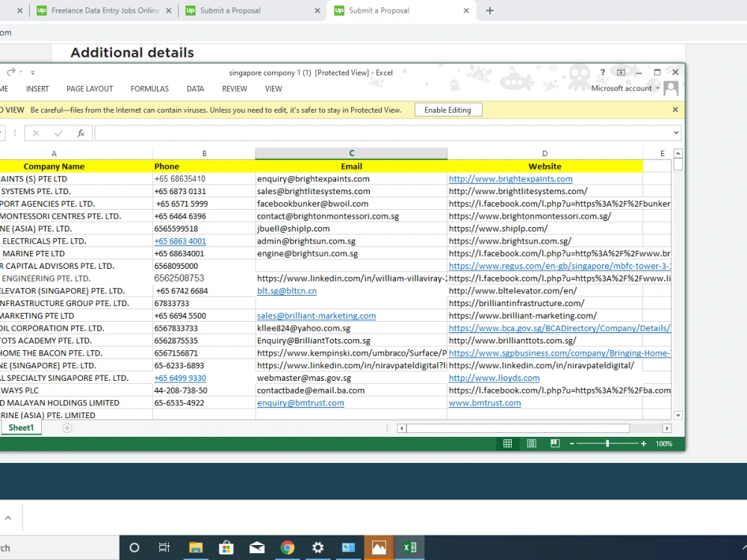This screenshot has width=747, height=560.
Task: Open Settings gear from taskbar
Action: tap(317, 547)
